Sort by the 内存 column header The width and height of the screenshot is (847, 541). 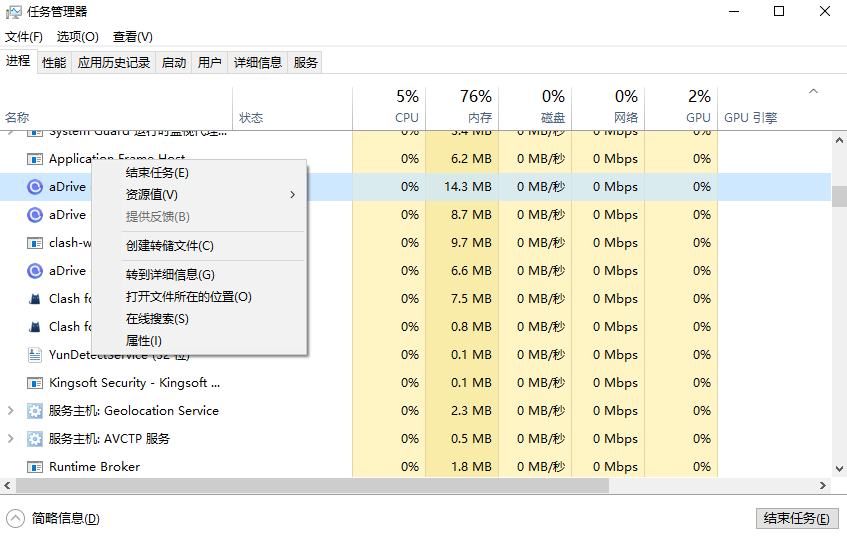[x=462, y=108]
